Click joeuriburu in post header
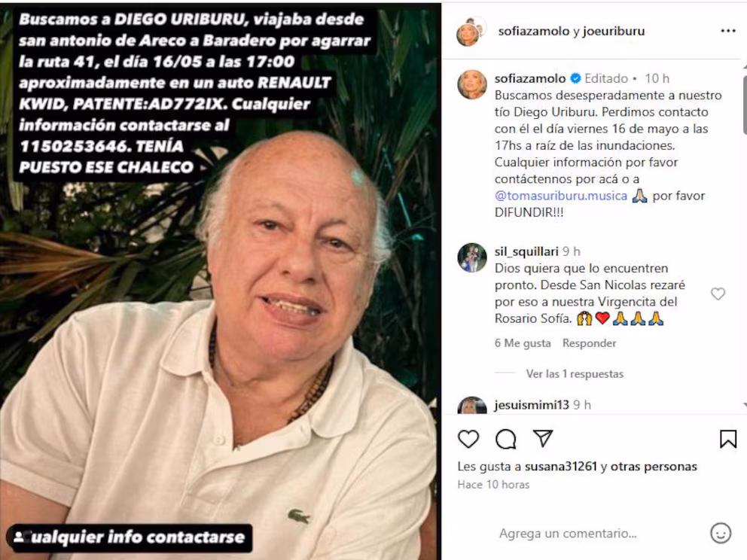The height and width of the screenshot is (560, 747). point(614,31)
